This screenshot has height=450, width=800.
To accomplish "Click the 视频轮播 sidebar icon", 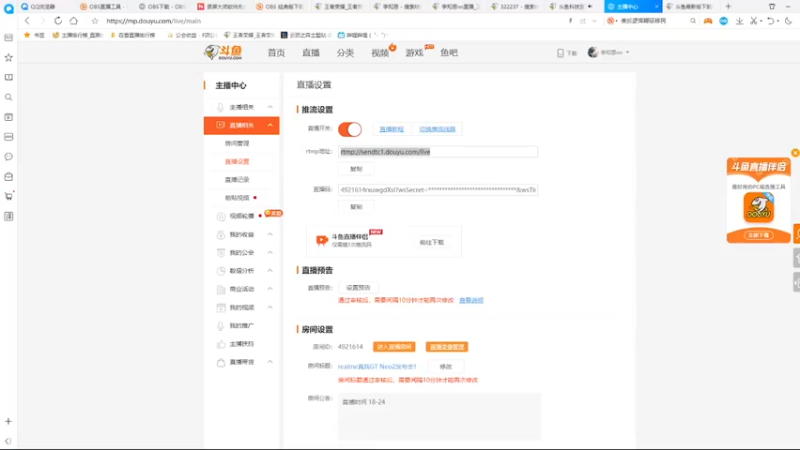I will coord(221,216).
